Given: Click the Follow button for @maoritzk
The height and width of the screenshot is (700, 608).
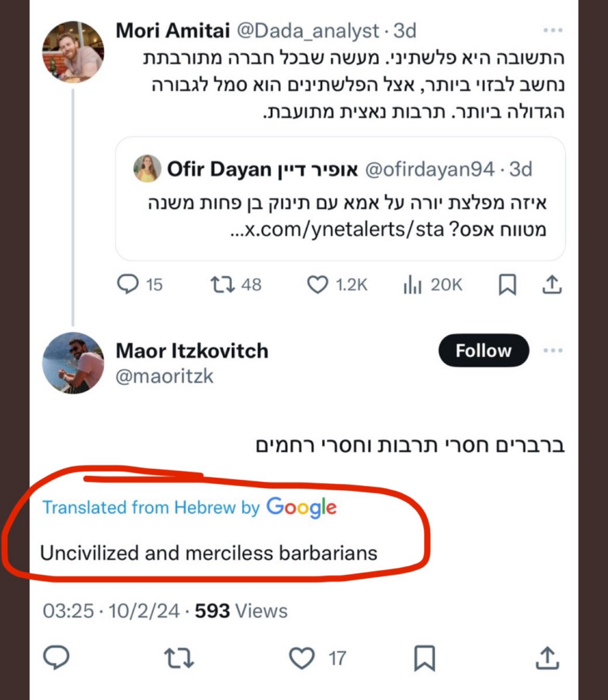Looking at the screenshot, I should (483, 351).
